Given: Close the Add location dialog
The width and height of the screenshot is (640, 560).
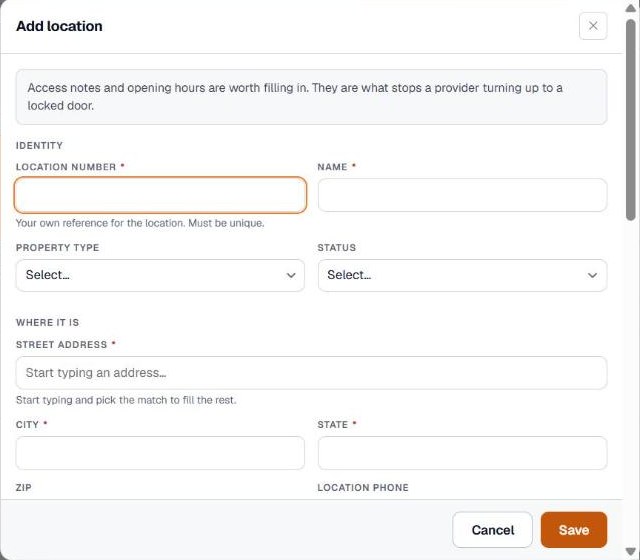Looking at the screenshot, I should point(593,26).
